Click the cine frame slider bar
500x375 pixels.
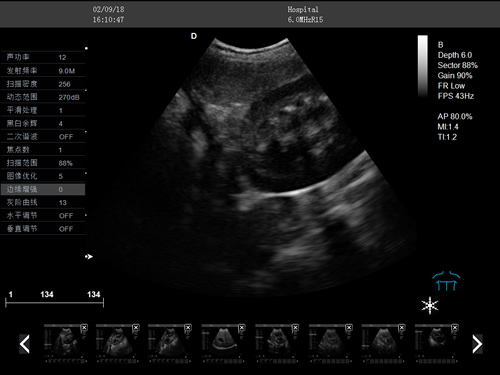click(x=54, y=303)
